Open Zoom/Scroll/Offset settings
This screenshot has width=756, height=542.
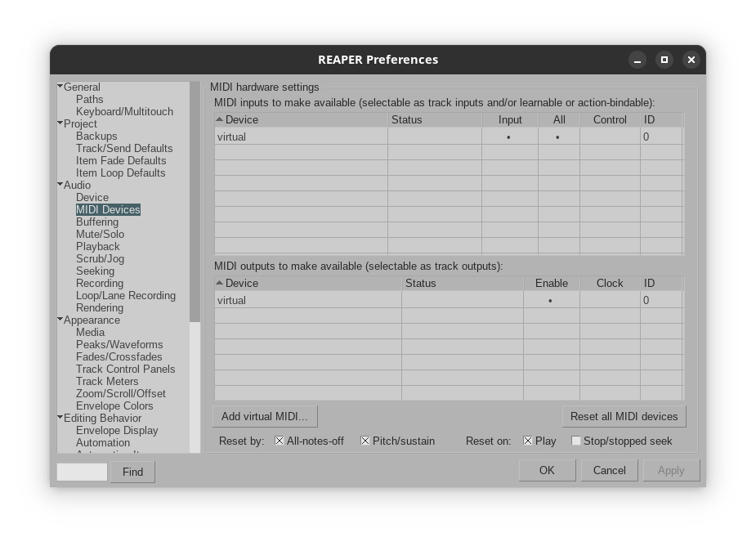(120, 393)
